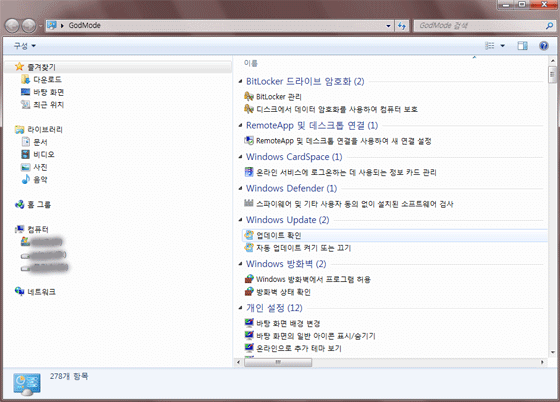This screenshot has width=560, height=402.
Task: Select 온라인으로 추가 테마 보기 item
Action: coord(299,348)
